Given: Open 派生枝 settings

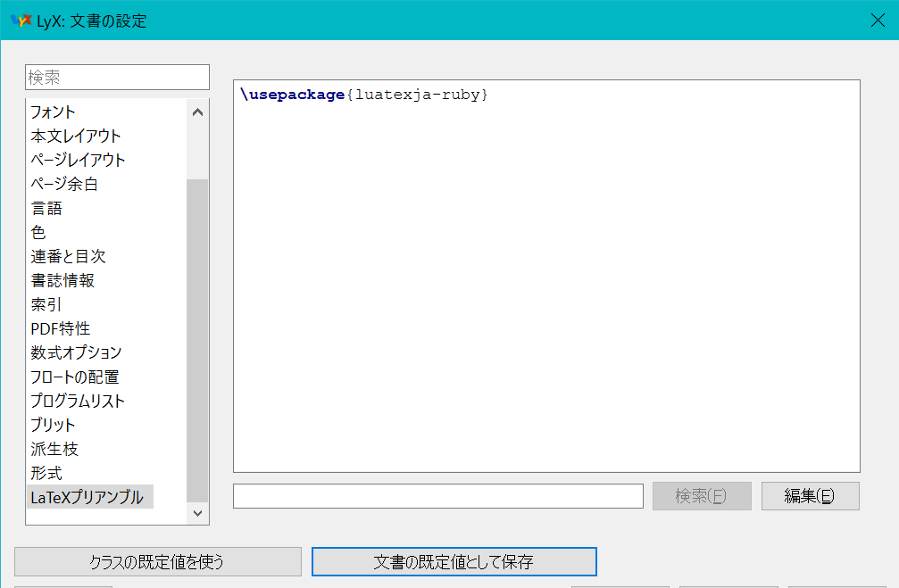Looking at the screenshot, I should click(54, 449).
